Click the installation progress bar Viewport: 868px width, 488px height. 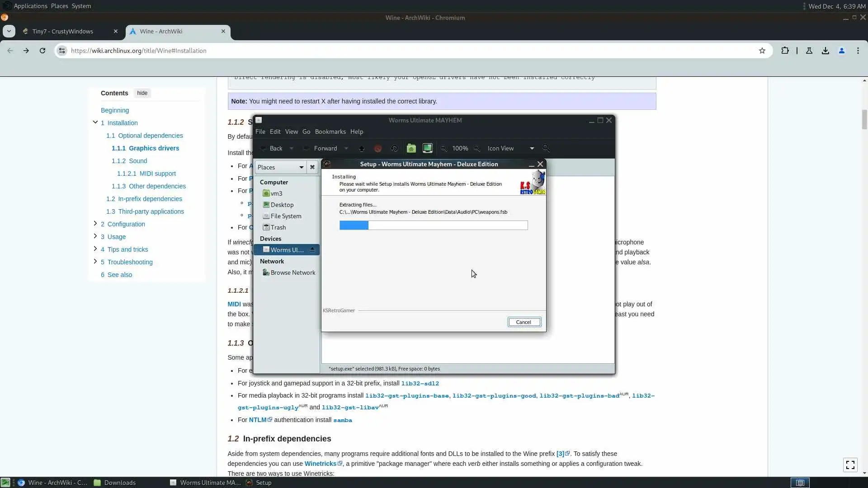coord(433,225)
